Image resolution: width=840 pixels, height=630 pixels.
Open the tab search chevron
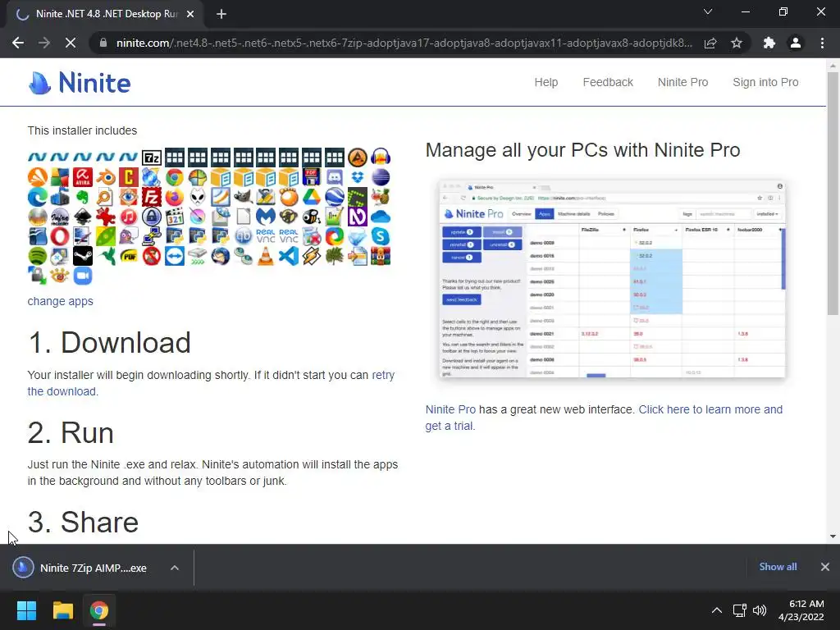708,11
